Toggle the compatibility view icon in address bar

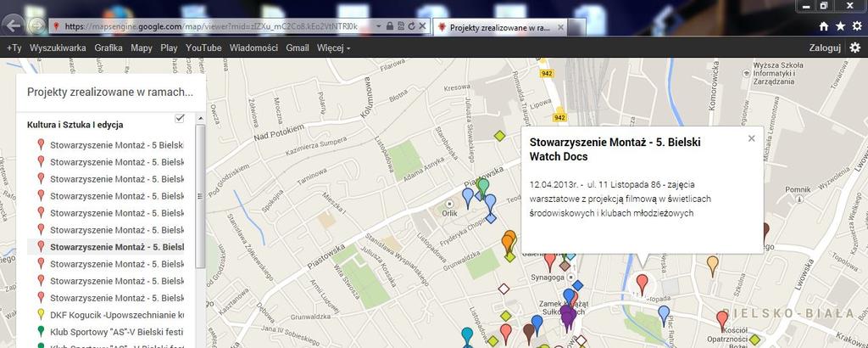click(x=401, y=26)
